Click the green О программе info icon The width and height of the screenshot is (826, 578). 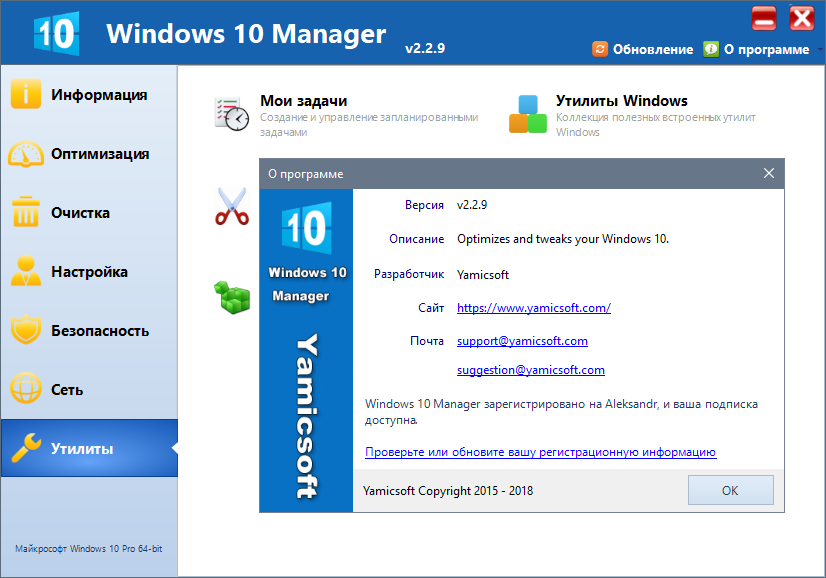pyautogui.click(x=711, y=49)
